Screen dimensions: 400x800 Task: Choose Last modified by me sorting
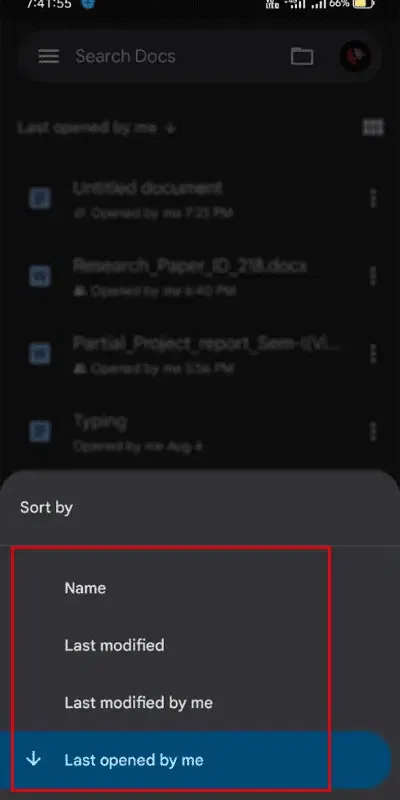click(x=138, y=703)
